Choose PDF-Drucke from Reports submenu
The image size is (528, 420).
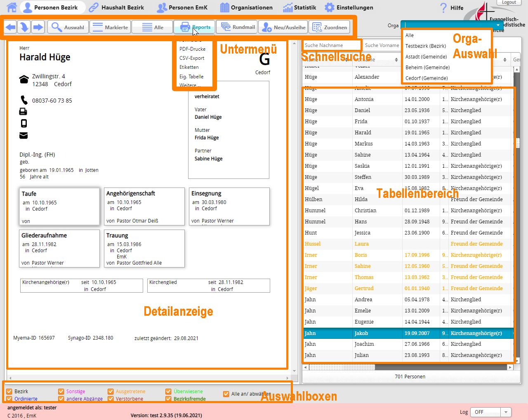pos(192,49)
